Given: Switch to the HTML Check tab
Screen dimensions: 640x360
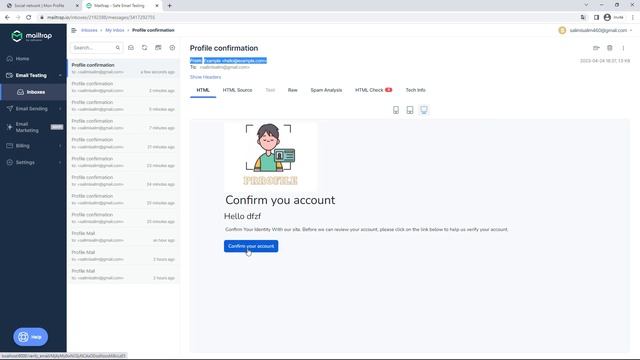Looking at the screenshot, I should (x=373, y=90).
